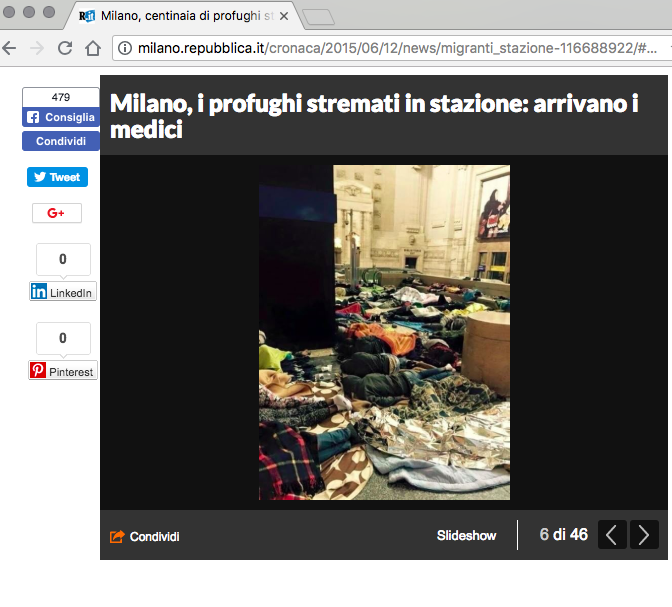This screenshot has width=672, height=607.
Task: View site info icon in the address bar
Action: click(125, 48)
